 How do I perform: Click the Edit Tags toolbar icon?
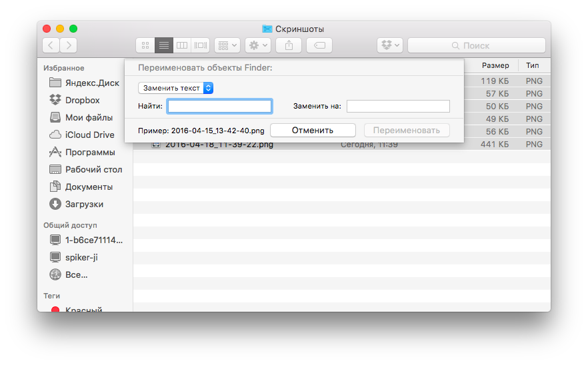319,45
